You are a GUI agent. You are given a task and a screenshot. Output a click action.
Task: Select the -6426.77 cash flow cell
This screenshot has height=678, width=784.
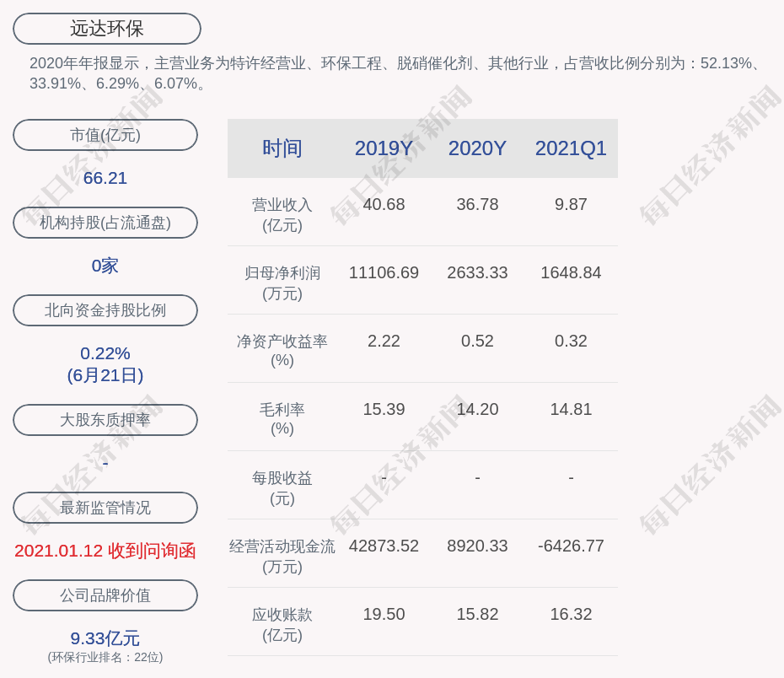[x=571, y=546]
